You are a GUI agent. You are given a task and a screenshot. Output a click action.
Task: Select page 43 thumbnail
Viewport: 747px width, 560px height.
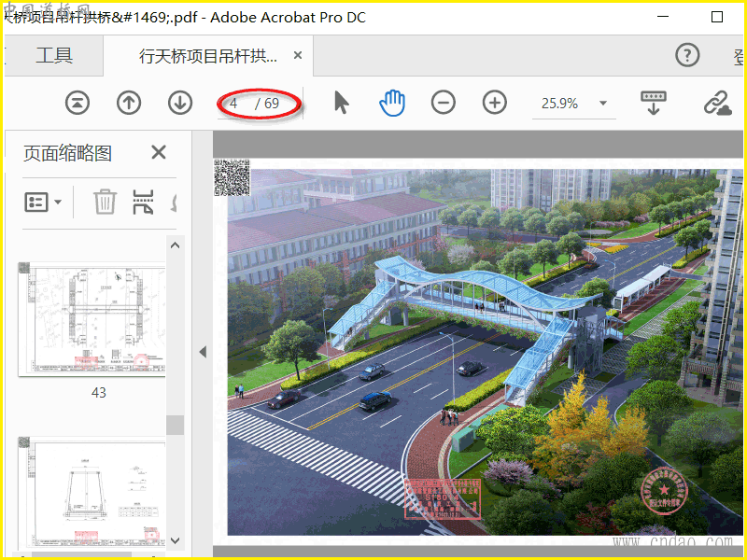coord(92,319)
